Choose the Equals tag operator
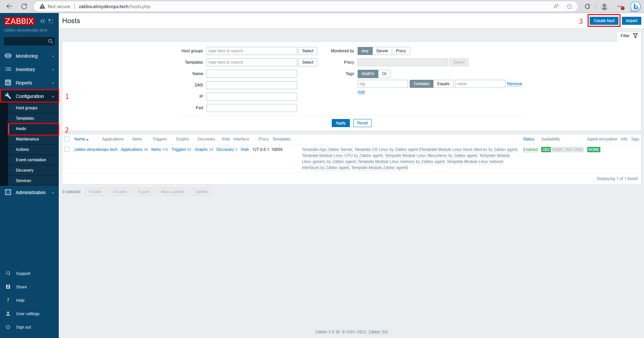 (443, 84)
